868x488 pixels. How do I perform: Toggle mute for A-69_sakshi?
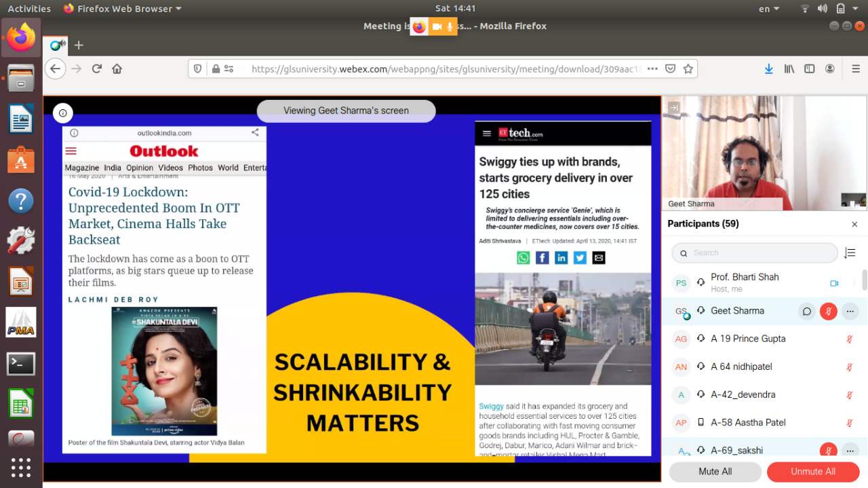point(828,451)
